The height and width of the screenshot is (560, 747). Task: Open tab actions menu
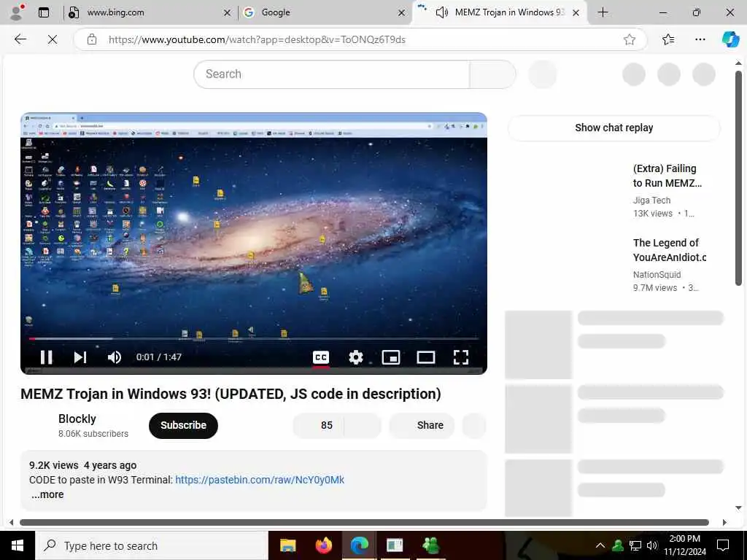pyautogui.click(x=44, y=12)
